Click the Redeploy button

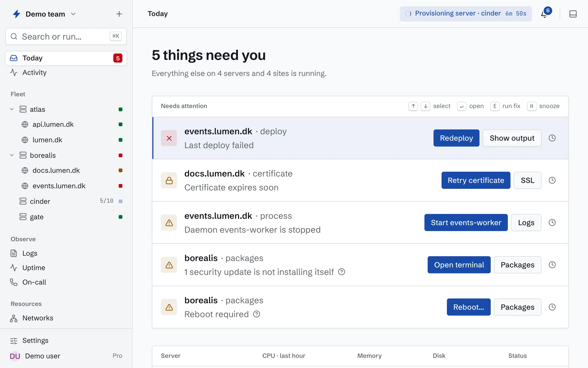coord(457,138)
